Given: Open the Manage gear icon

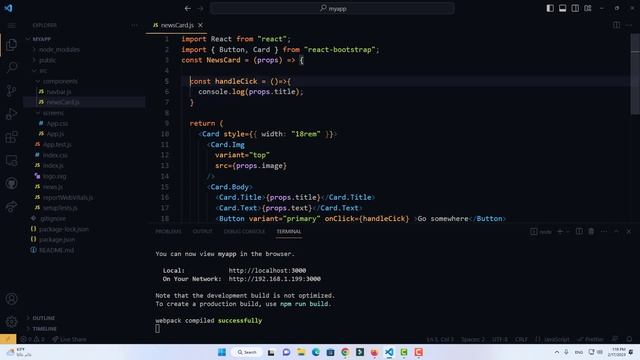Looking at the screenshot, I should coord(11,322).
